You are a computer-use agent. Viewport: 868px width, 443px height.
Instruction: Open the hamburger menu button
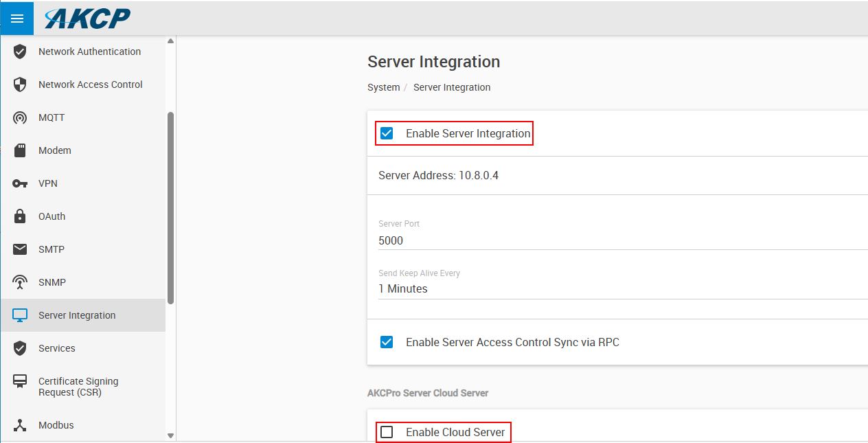click(16, 19)
